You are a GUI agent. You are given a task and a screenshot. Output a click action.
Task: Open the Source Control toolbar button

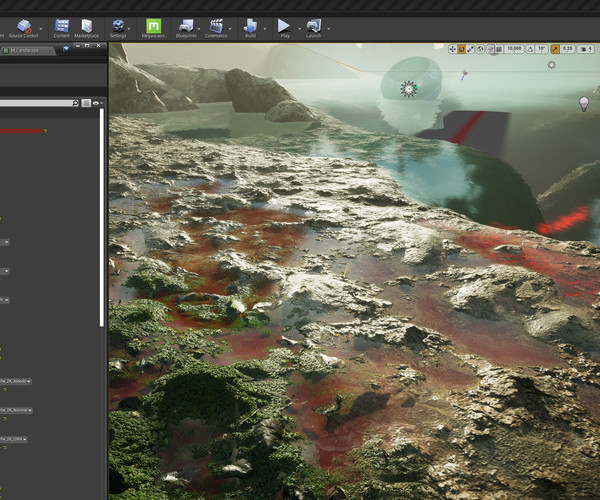click(24, 29)
